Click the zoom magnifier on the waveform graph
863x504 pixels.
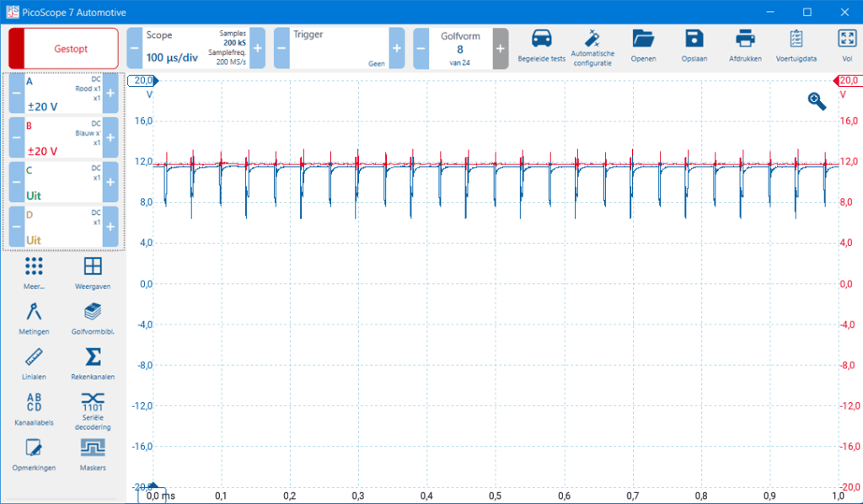pos(814,100)
